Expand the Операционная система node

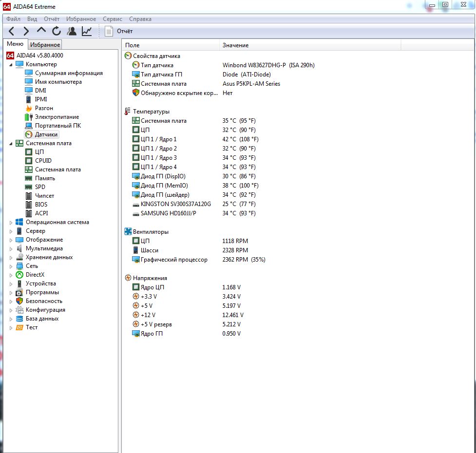[x=11, y=223]
